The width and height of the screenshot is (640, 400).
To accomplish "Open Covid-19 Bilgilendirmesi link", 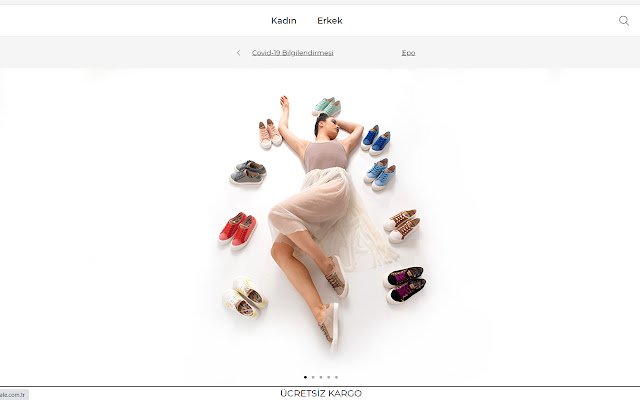I will 293,53.
